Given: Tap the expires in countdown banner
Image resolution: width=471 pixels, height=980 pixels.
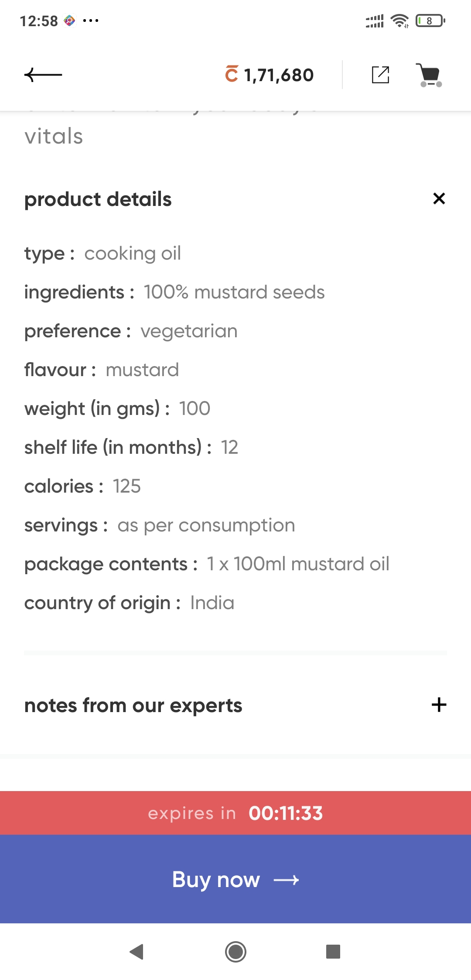Looking at the screenshot, I should pos(235,813).
